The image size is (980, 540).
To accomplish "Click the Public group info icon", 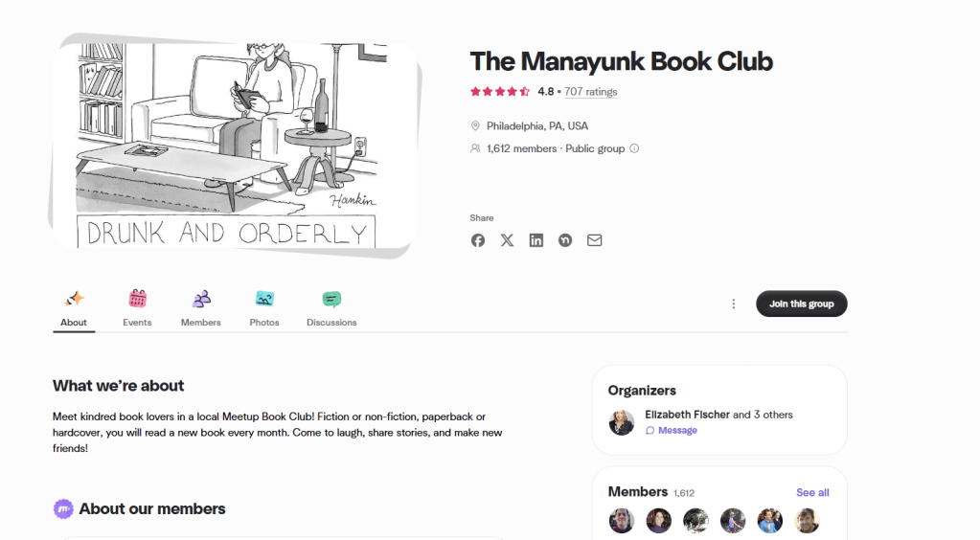I will pos(634,148).
